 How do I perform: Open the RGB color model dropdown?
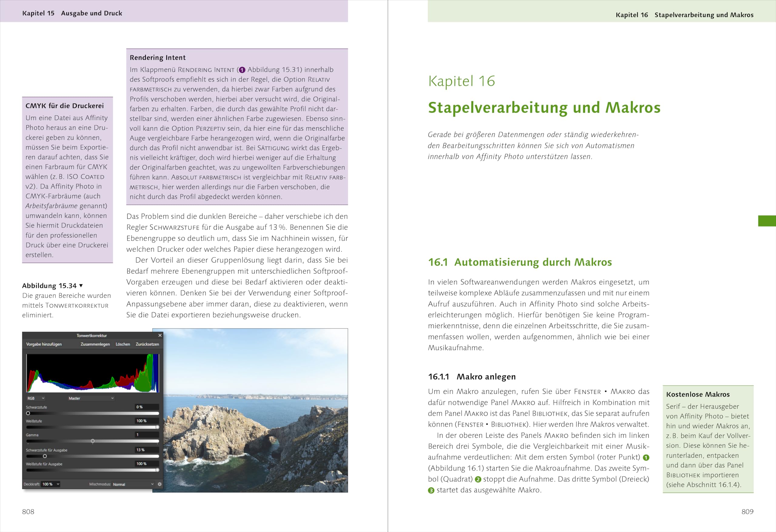point(36,398)
